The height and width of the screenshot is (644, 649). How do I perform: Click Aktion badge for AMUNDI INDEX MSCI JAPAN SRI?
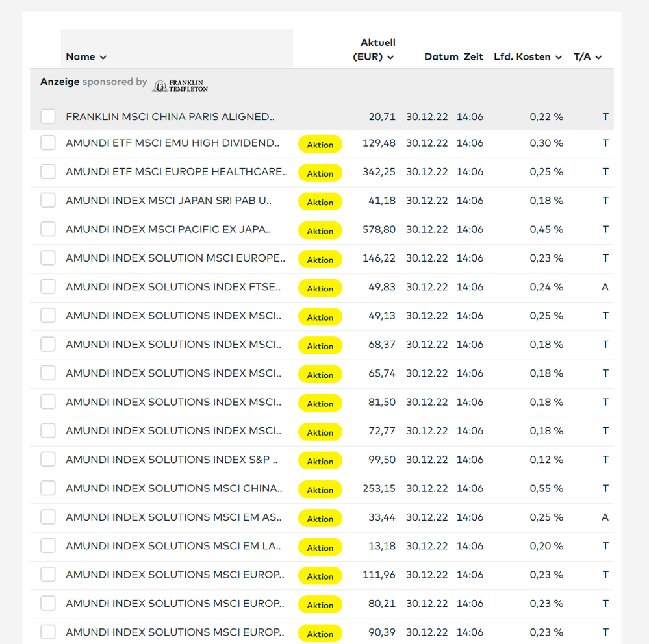320,202
